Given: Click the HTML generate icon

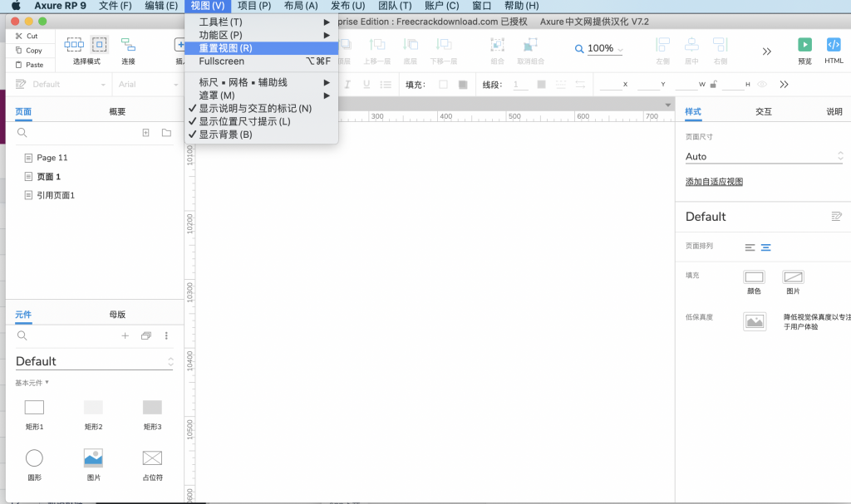Looking at the screenshot, I should (834, 45).
